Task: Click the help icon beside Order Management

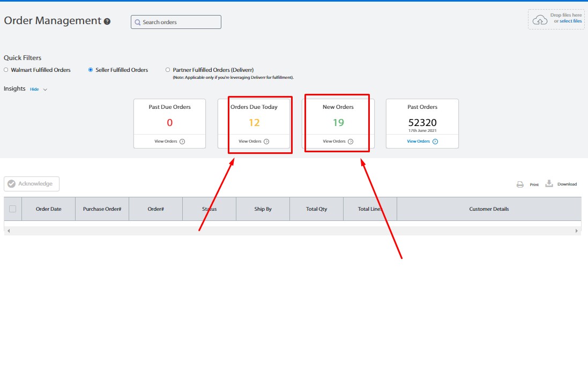Action: (107, 22)
